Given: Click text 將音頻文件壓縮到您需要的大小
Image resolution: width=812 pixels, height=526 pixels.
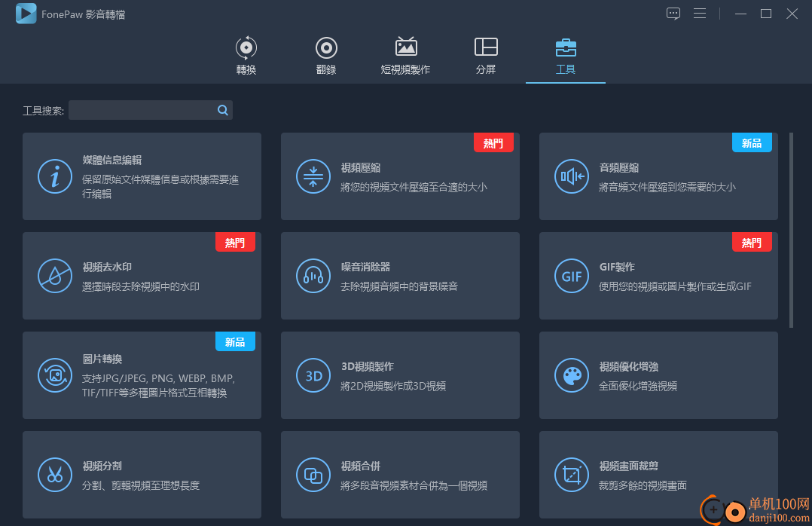Looking at the screenshot, I should pos(667,187).
